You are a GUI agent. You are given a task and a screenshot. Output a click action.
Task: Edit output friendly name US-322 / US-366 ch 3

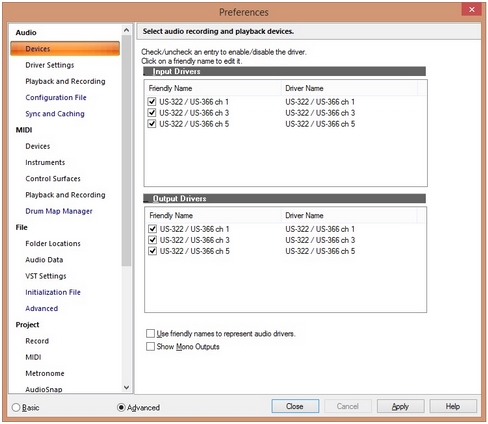(x=195, y=240)
